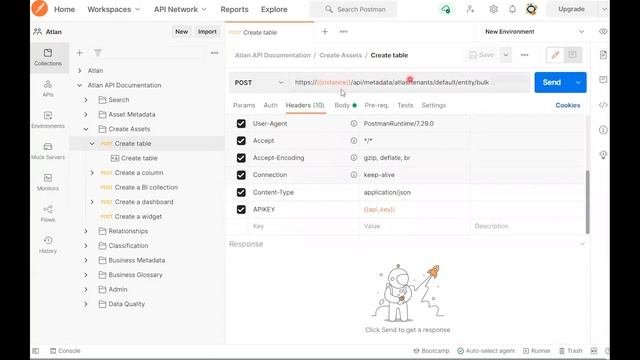
Task: Click the headers table vertical scrollbar
Action: tap(588, 202)
